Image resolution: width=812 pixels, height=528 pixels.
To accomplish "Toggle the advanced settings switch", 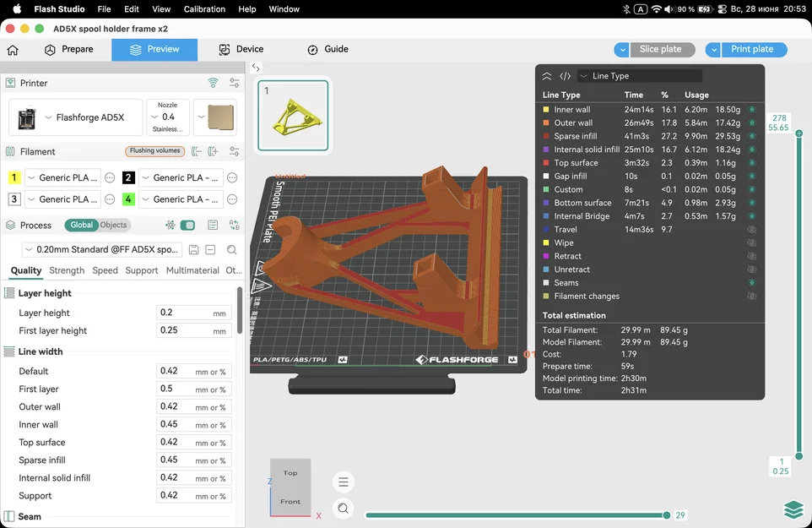I will [x=187, y=225].
